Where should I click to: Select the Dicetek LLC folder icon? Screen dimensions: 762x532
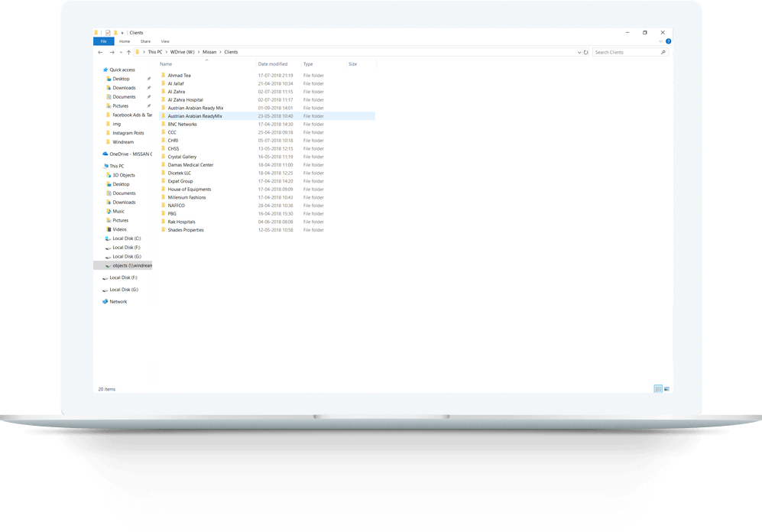pos(164,173)
